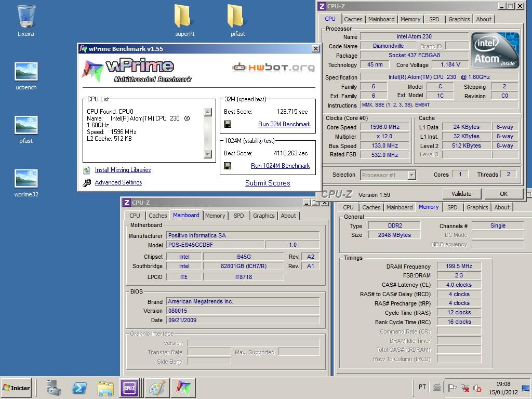Screen dimensions: 532x399
Task: Open Paint from the taskbar
Action: coord(157,388)
